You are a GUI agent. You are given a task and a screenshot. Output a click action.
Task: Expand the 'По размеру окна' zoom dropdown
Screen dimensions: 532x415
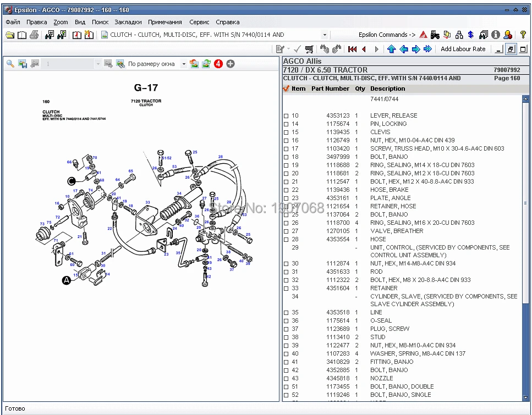click(x=184, y=64)
